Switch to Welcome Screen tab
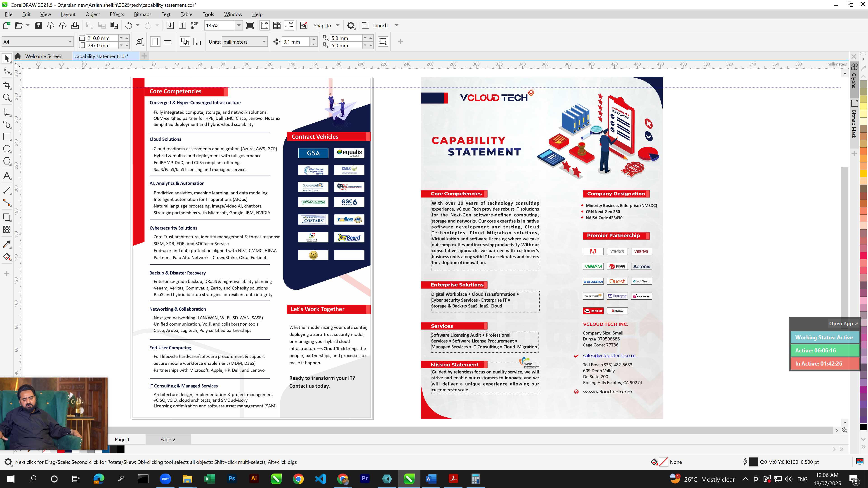 click(43, 56)
